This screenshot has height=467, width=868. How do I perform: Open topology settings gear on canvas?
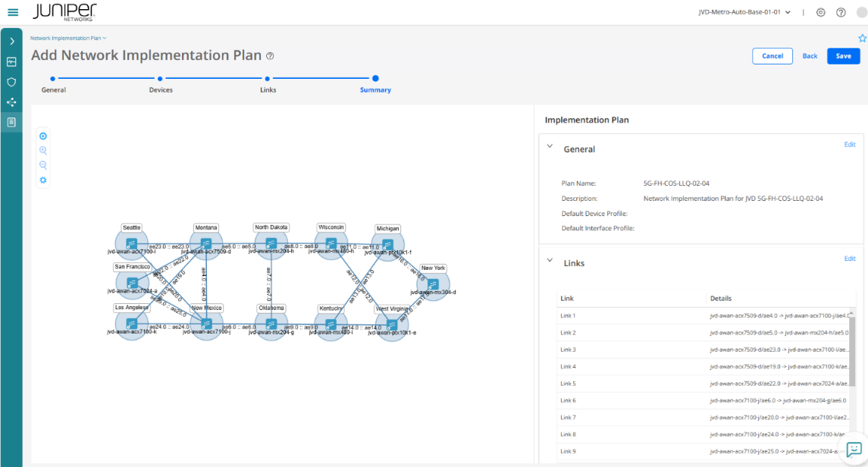click(43, 180)
